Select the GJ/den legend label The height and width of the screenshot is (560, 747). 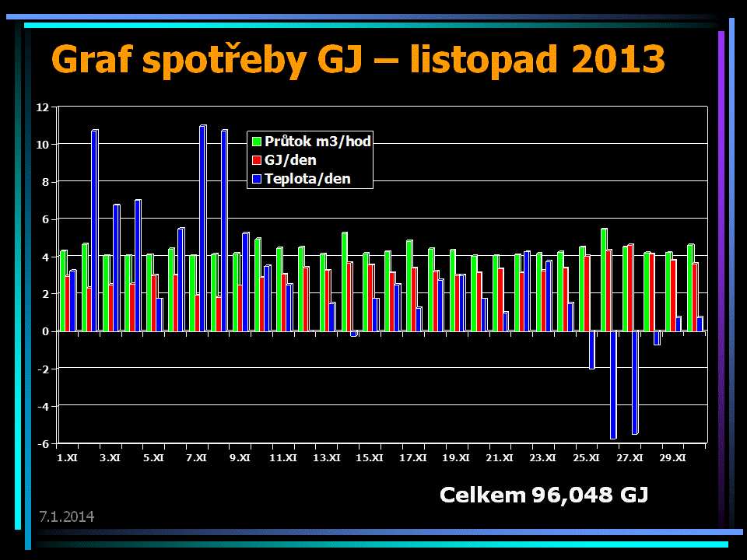290,160
